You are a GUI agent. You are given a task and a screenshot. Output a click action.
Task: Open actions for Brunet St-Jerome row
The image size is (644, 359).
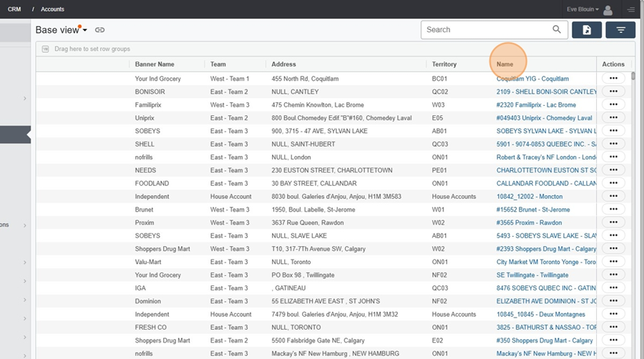pyautogui.click(x=614, y=210)
